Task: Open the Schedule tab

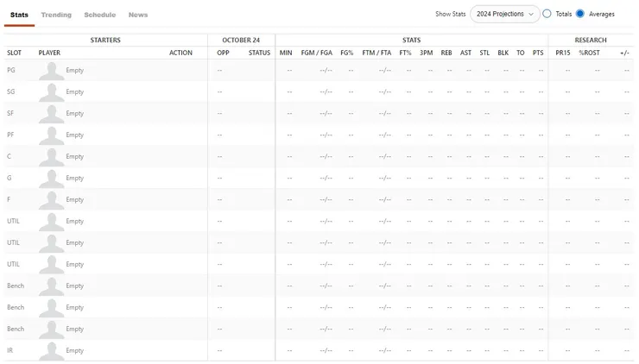Action: (x=99, y=15)
